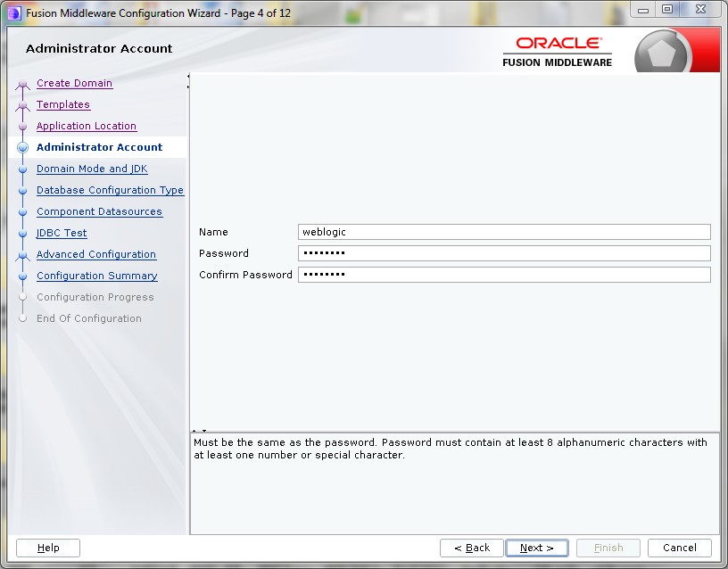This screenshot has width=728, height=569.
Task: Cancel the configuration wizard
Action: click(x=680, y=548)
